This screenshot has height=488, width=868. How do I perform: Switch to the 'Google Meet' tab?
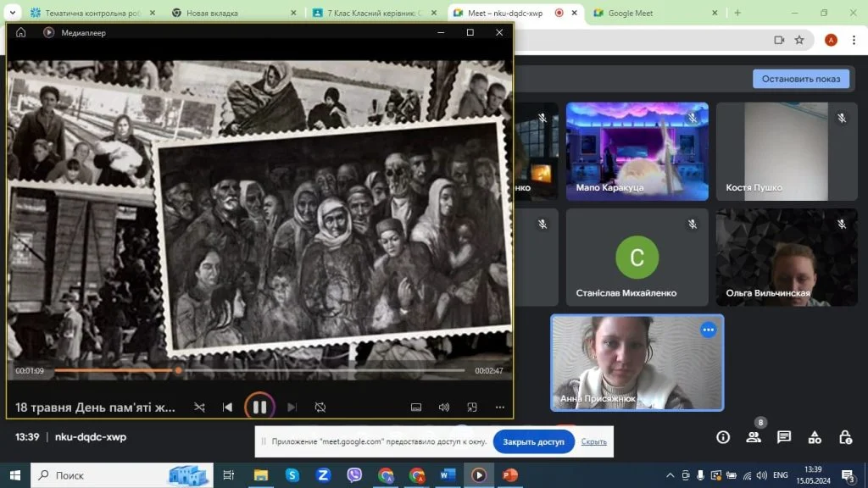point(630,13)
